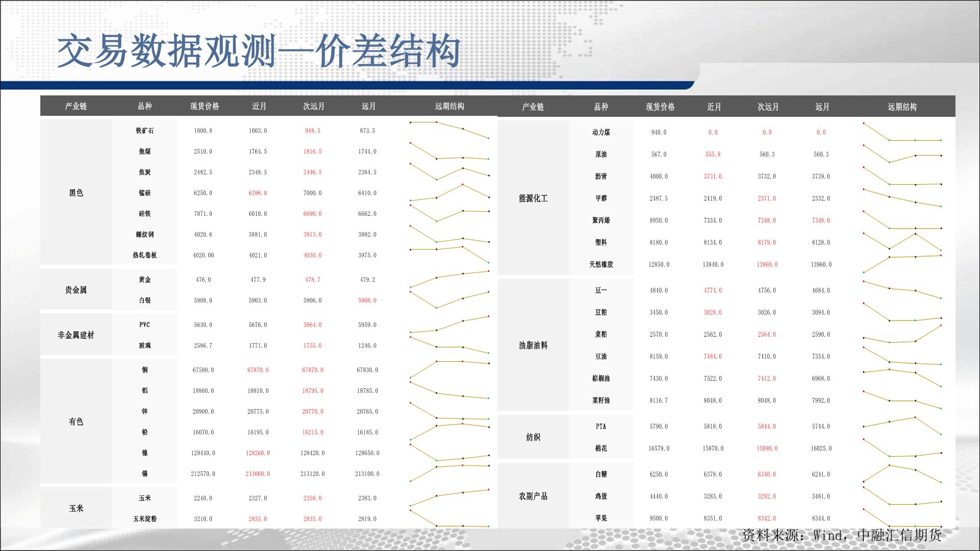
Task: Click the 原油 term structure sparkline
Action: (x=902, y=154)
